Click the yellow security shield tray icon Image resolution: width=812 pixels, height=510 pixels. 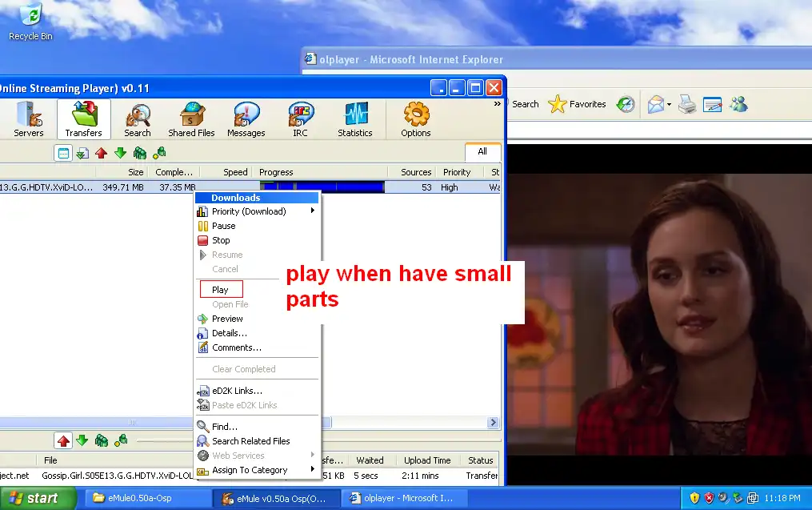[x=694, y=498]
